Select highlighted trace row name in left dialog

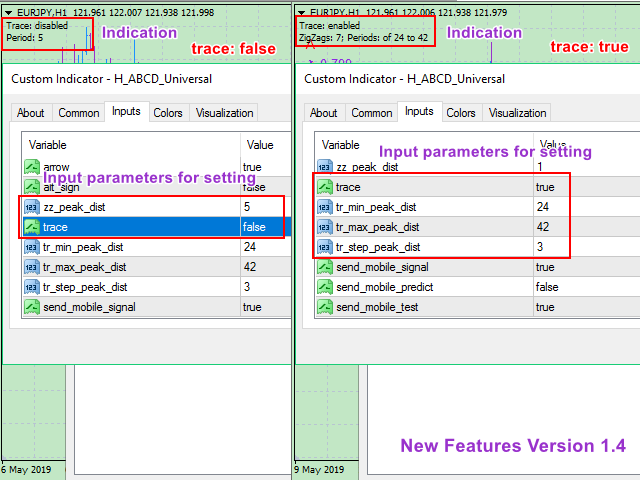pyautogui.click(x=55, y=227)
